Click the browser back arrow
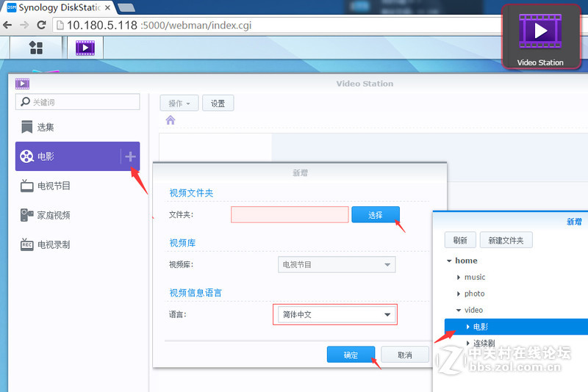 (x=7, y=25)
